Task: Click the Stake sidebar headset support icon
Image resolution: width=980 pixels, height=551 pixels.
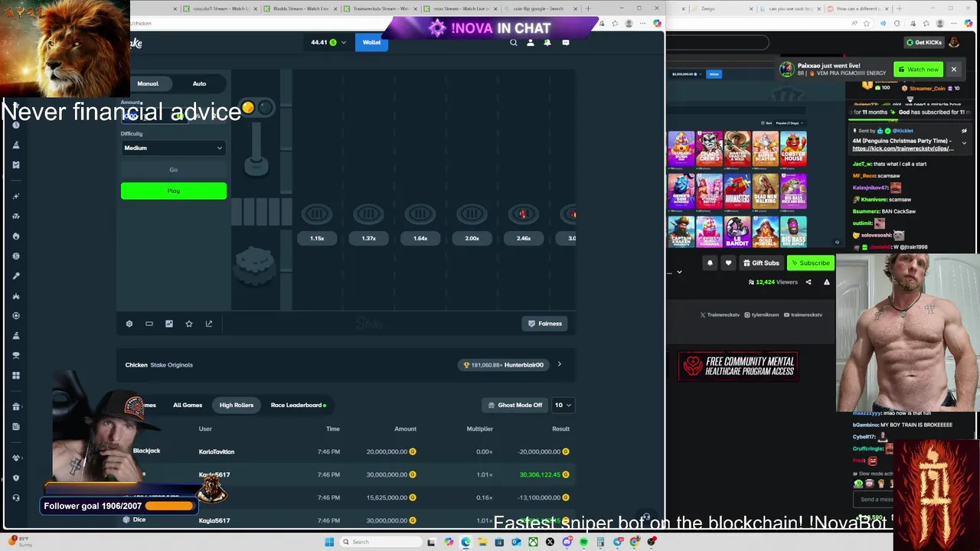Action: tap(16, 497)
